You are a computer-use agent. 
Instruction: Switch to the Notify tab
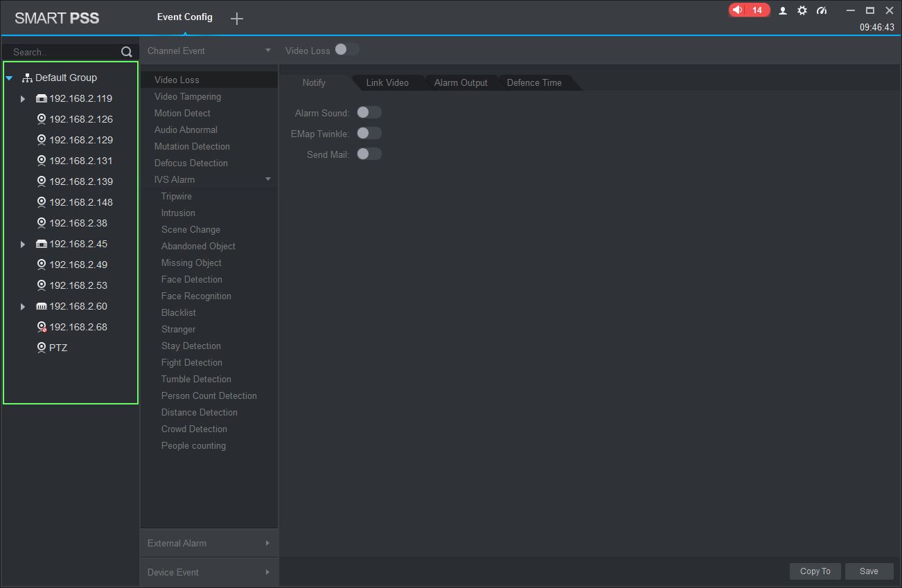[x=314, y=82]
